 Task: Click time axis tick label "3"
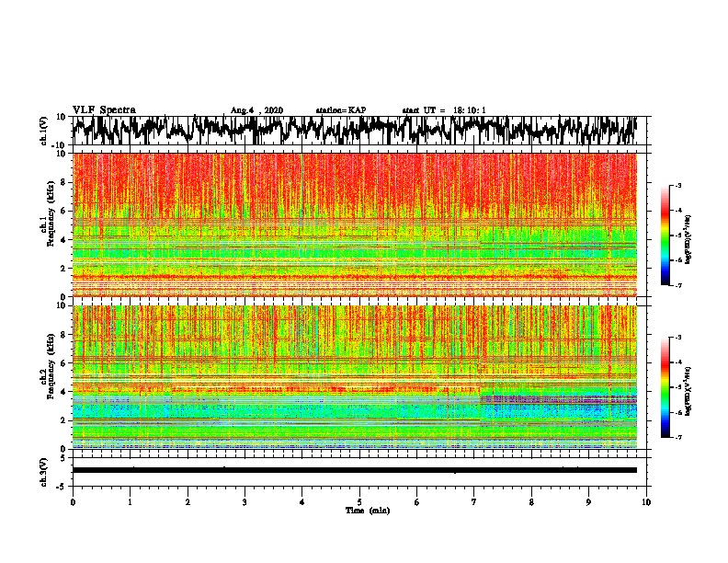[245, 502]
